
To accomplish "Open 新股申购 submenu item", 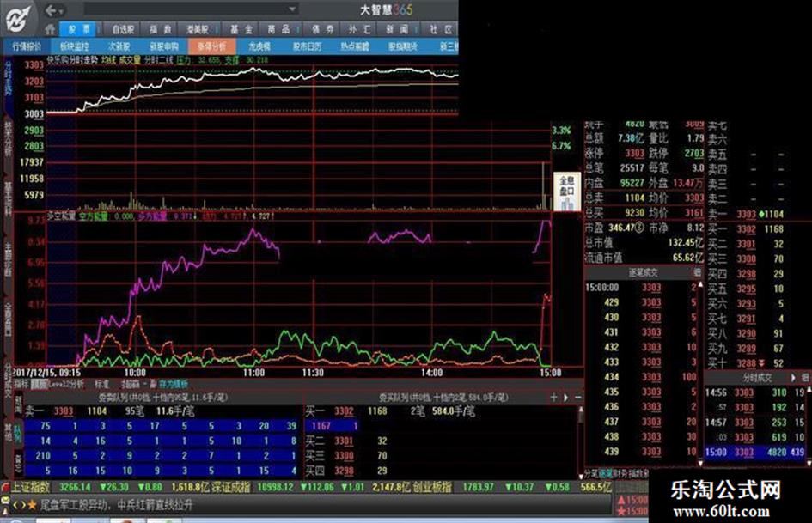I will [x=163, y=46].
